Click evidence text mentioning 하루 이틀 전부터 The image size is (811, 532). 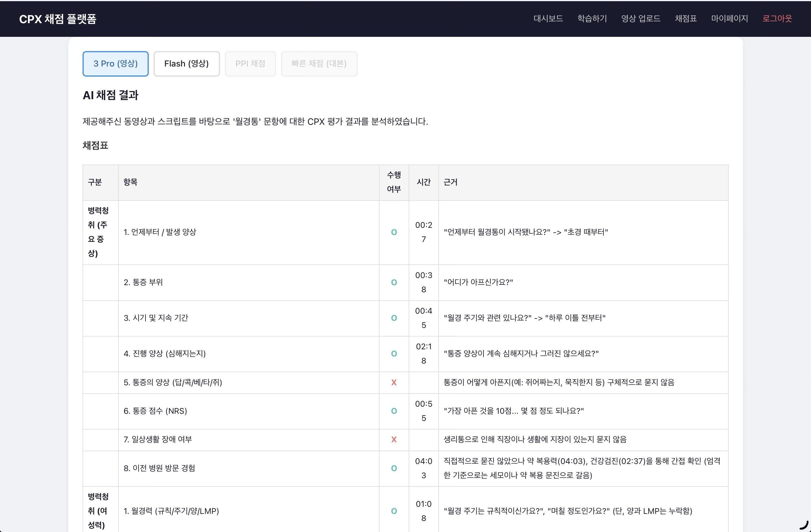click(x=524, y=318)
